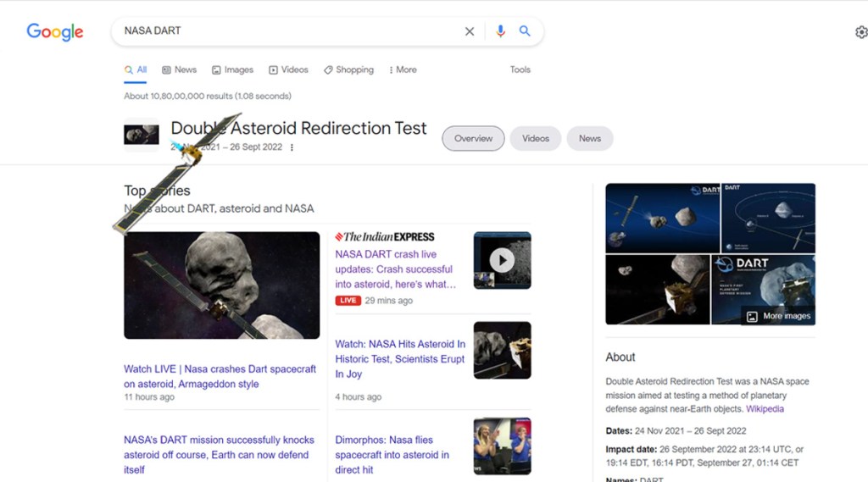Screen dimensions: 868x482
Task: Click The Indian Express source logo
Action: 385,237
